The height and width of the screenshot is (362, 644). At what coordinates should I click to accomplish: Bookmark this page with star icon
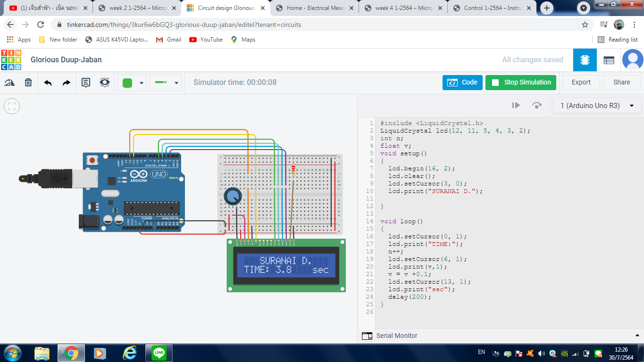(x=585, y=25)
